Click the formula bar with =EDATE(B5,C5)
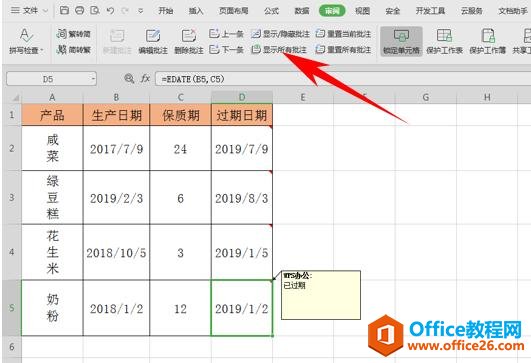This screenshot has width=531, height=363. click(x=342, y=79)
